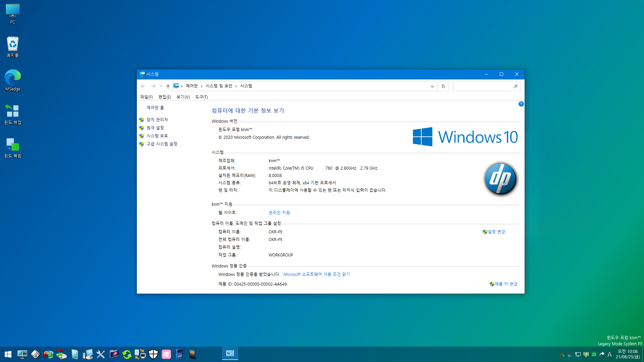This screenshot has height=362, width=644.
Task: Go to 제어판 홈
Action: pos(155,108)
